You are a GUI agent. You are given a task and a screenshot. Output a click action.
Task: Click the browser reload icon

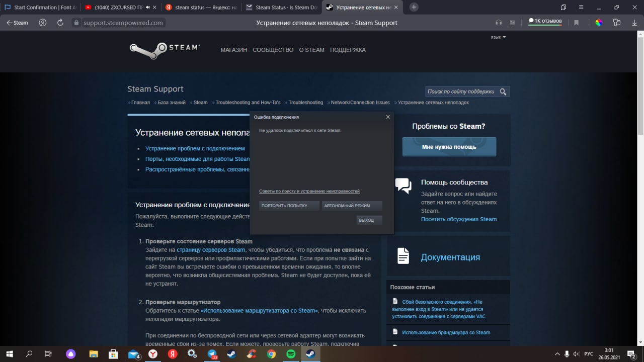pos(60,23)
